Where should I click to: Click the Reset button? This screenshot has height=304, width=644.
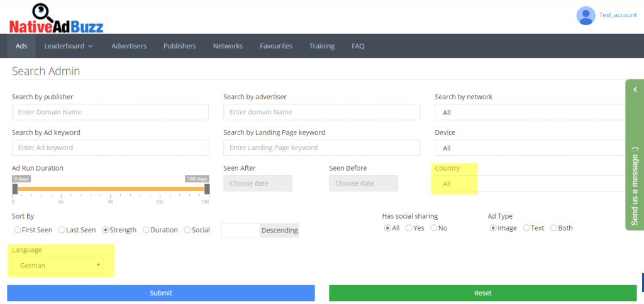[483, 293]
